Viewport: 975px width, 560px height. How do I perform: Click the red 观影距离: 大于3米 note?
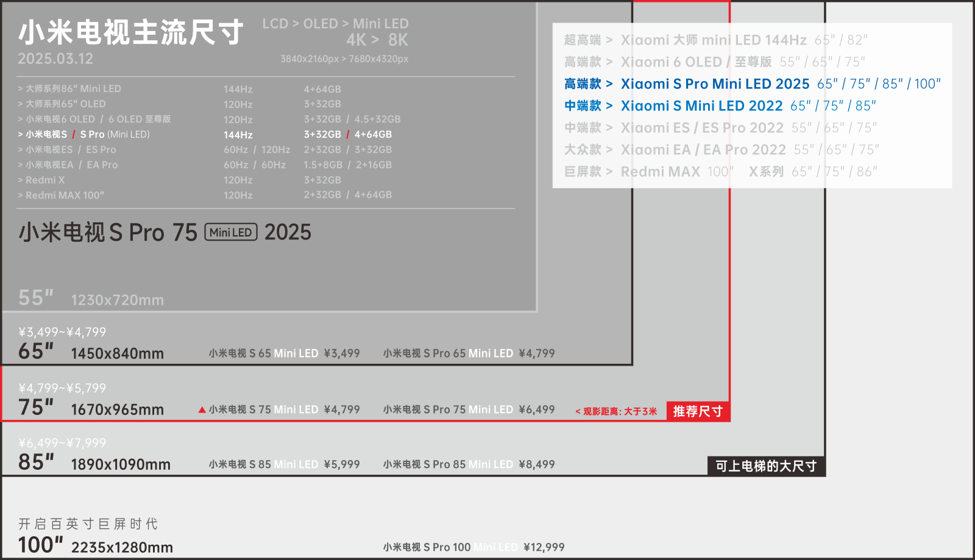click(616, 411)
